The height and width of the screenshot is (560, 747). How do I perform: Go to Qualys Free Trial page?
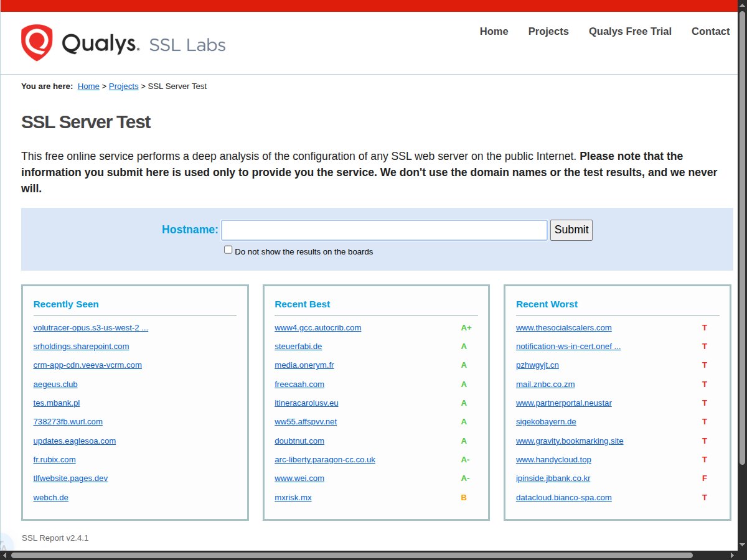(630, 32)
